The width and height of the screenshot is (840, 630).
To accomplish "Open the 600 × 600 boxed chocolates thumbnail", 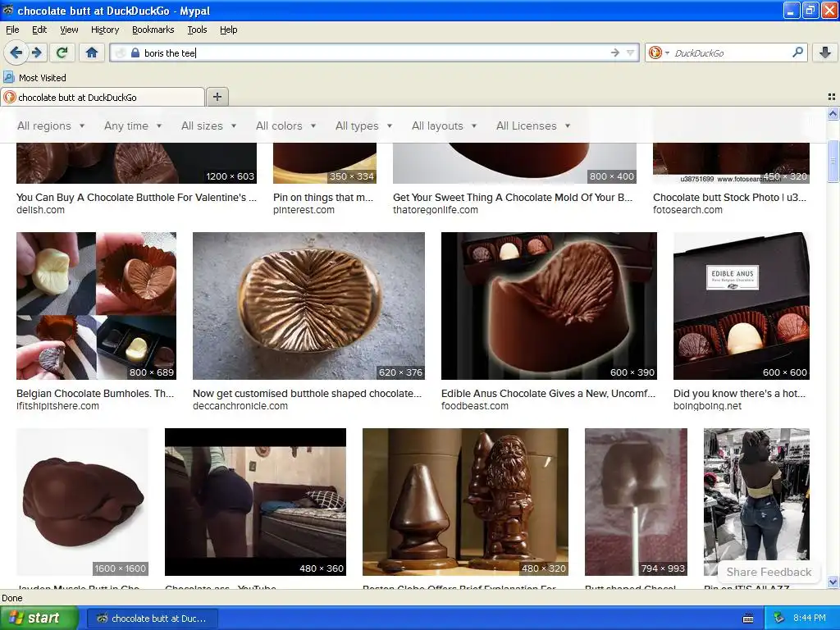I will (742, 306).
